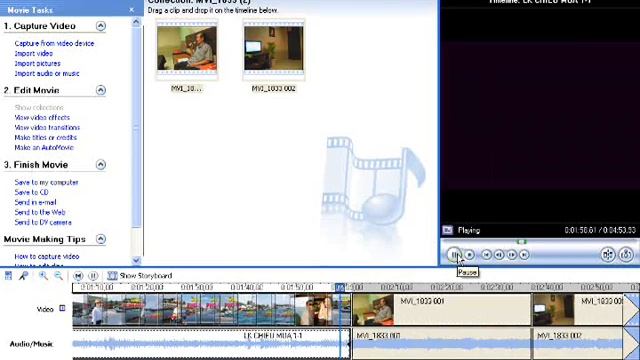This screenshot has width=640, height=360.
Task: Collapse the Edit Movie section
Action: coord(101,90)
